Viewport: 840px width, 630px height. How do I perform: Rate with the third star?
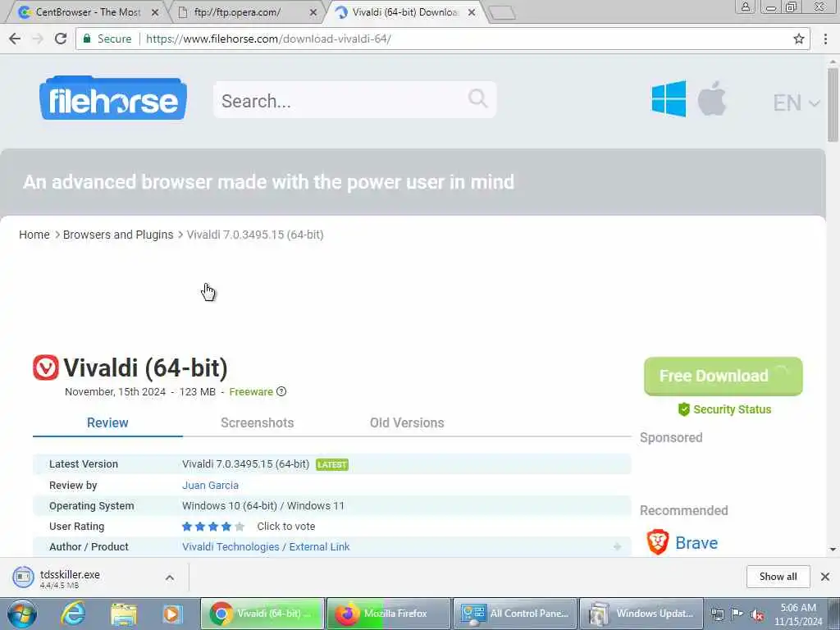point(213,527)
